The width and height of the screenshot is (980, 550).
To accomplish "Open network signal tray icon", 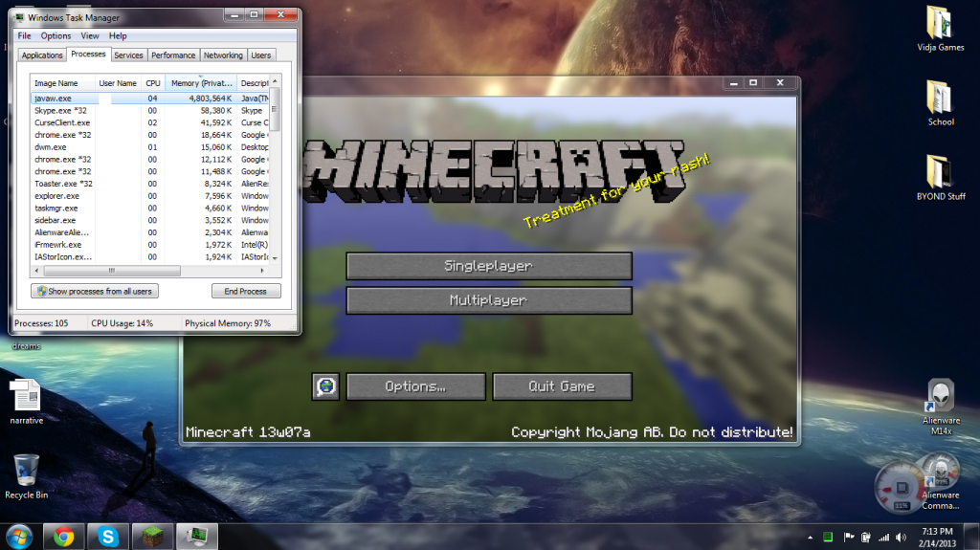I will (x=883, y=537).
